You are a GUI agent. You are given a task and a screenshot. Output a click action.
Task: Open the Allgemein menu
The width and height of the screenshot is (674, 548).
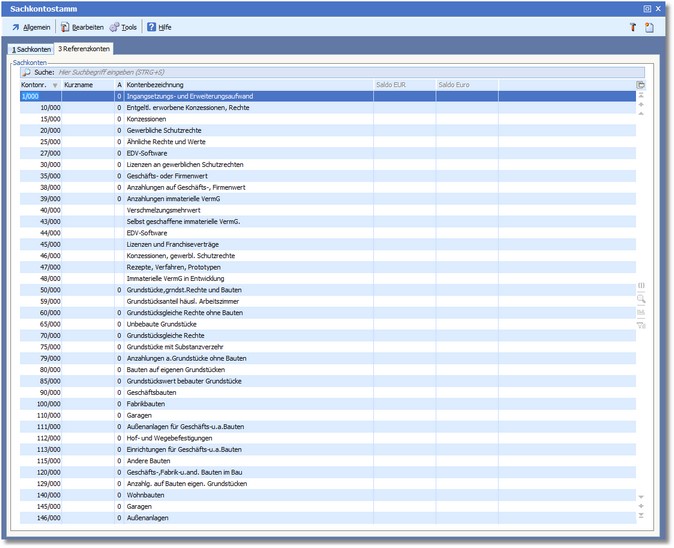tap(31, 27)
